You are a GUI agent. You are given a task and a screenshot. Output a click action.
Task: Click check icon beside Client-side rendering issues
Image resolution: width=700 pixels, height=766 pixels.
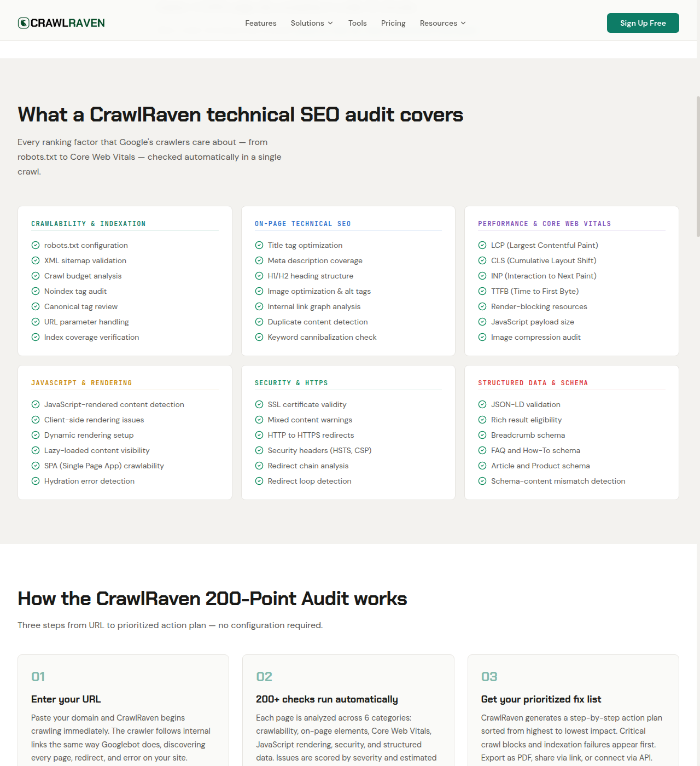click(36, 420)
